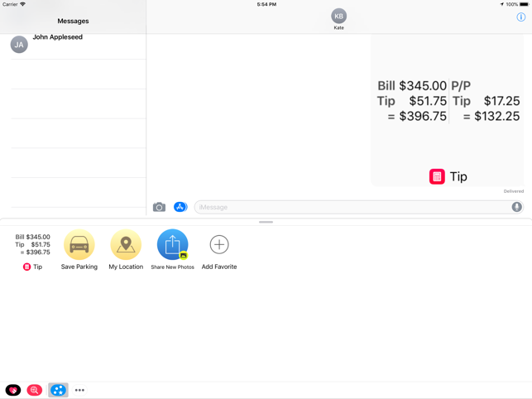Tap the 5:54 PM clock
532x399 pixels.
266,4
